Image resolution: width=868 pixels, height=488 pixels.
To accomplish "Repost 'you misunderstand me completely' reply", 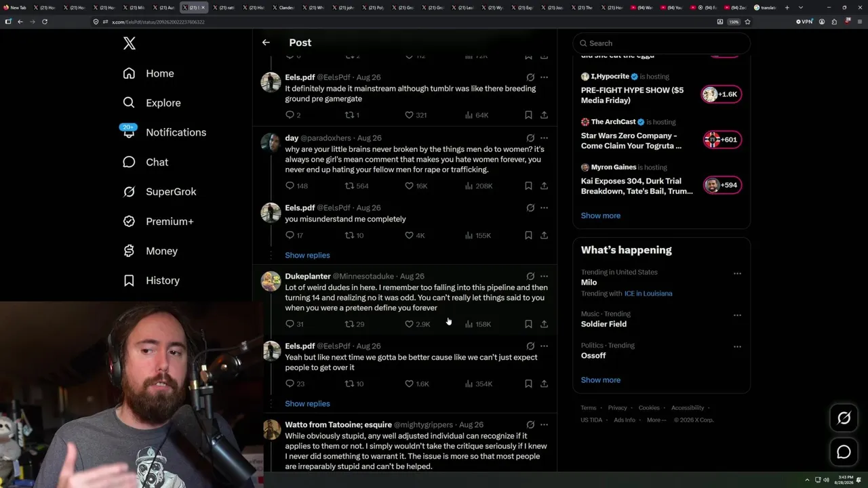I will (354, 235).
